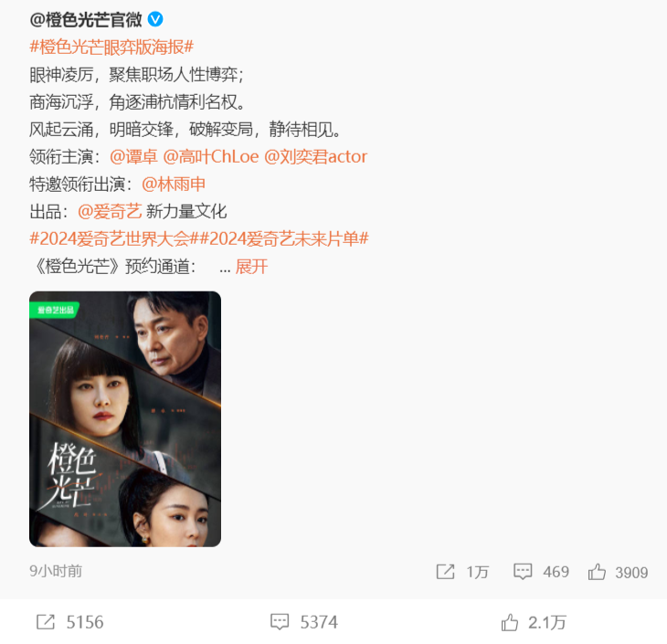This screenshot has width=667, height=644.
Task: Open hashtag #橙色光芒眼弈版海报#
Action: point(111,47)
